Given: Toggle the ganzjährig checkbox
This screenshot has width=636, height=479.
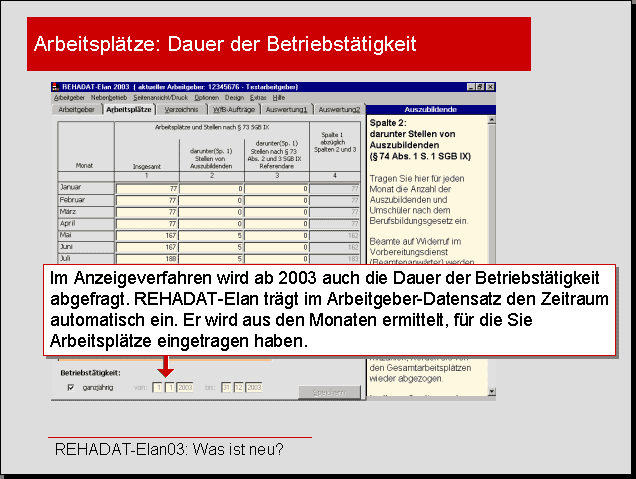Looking at the screenshot, I should 70,387.
